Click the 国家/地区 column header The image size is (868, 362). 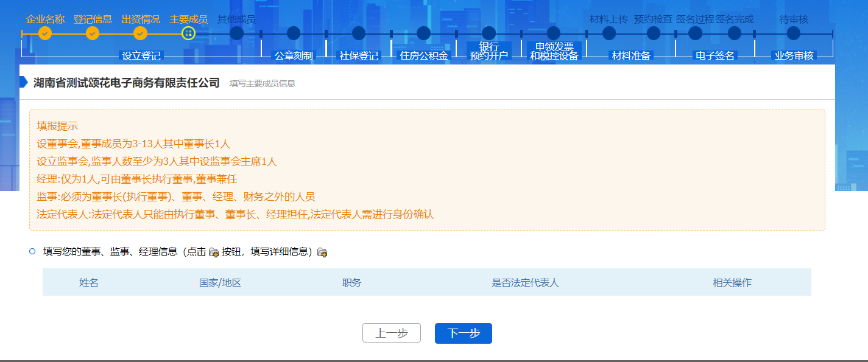(221, 283)
